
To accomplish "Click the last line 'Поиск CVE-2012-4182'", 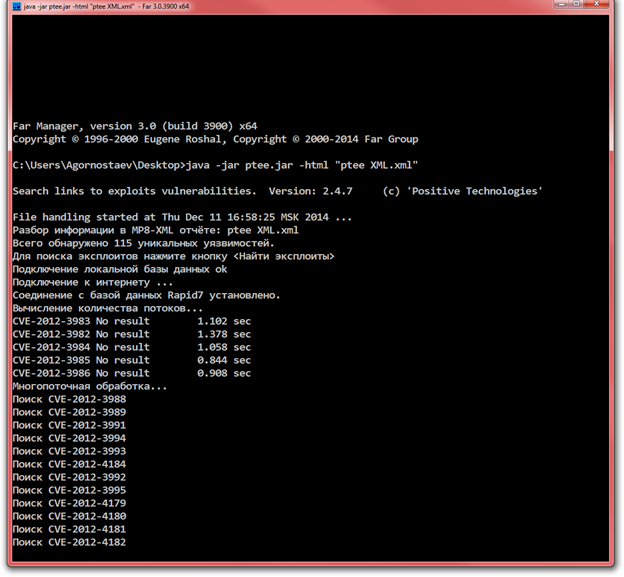I will pyautogui.click(x=69, y=542).
